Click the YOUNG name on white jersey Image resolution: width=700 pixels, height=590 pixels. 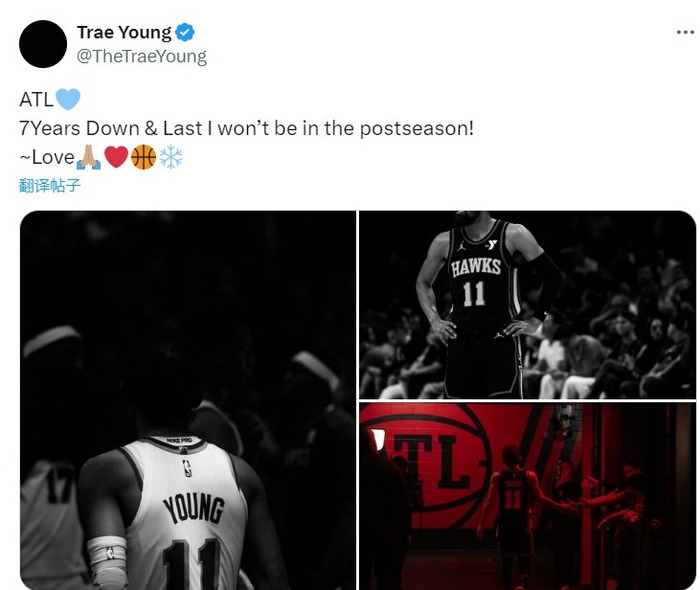point(194,508)
